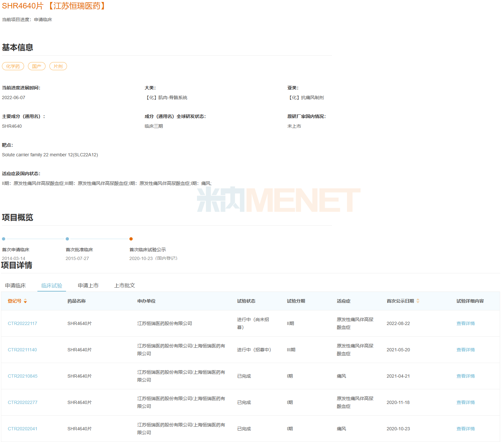Click the CTR20210845 registration number
Image resolution: width=504 pixels, height=442 pixels.
[23, 376]
